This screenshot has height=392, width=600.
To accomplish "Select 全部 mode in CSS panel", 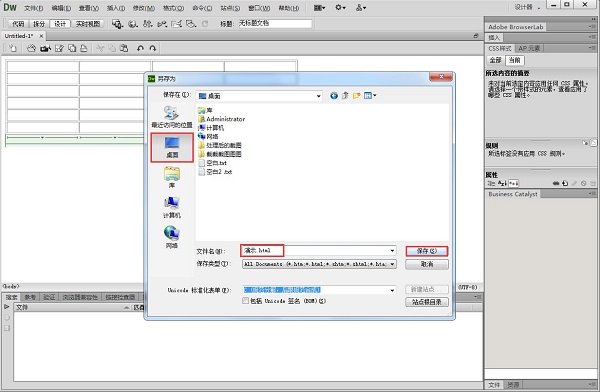I will point(496,60).
